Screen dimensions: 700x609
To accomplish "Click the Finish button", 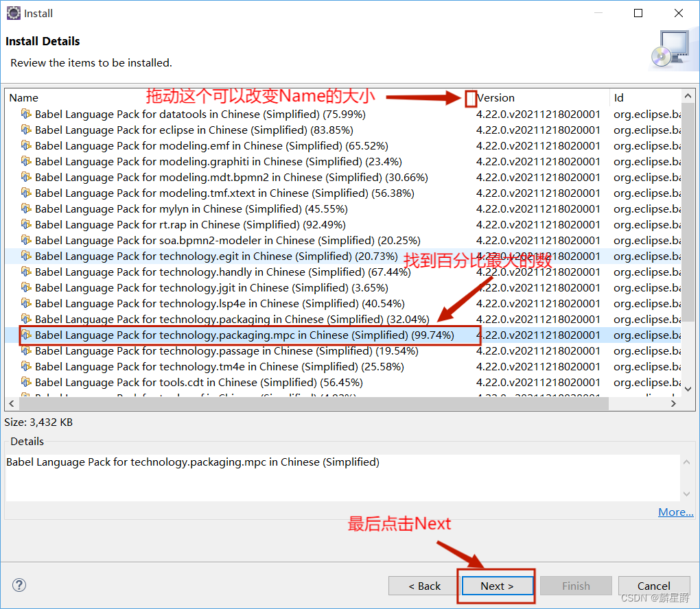I will tap(576, 586).
